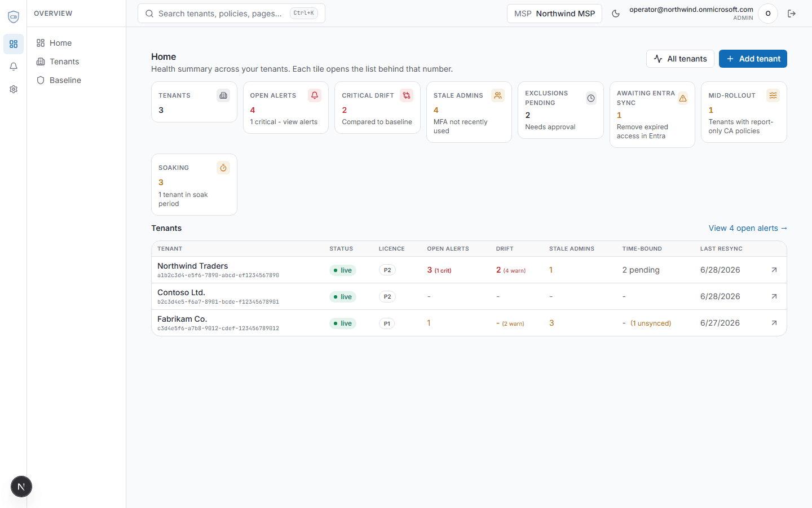
Task: Click the 6/27/2026 last resync date
Action: pos(720,323)
